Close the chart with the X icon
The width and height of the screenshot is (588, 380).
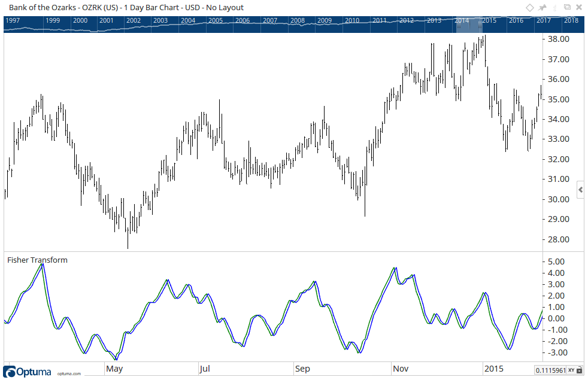[x=579, y=8]
